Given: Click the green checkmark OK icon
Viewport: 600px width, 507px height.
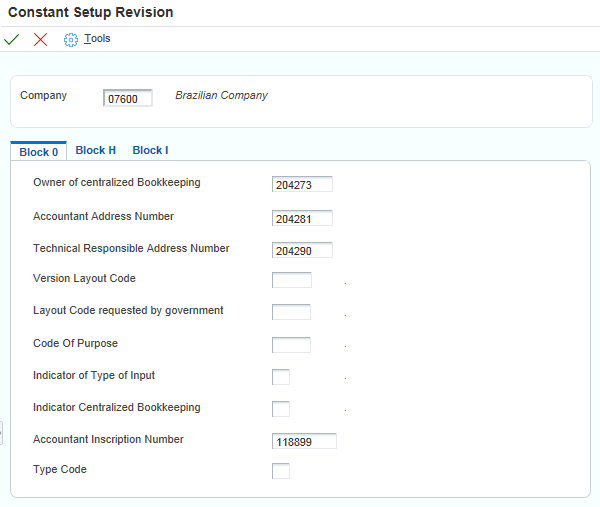Looking at the screenshot, I should point(12,39).
